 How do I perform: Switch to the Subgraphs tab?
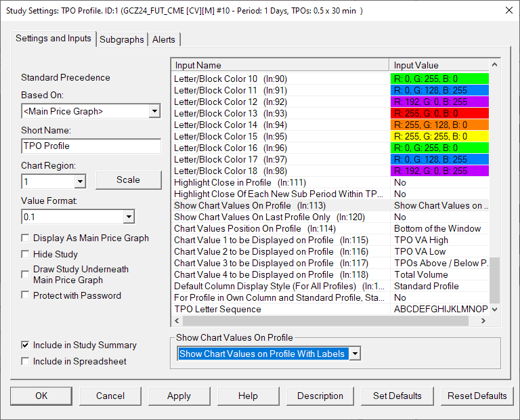click(122, 39)
